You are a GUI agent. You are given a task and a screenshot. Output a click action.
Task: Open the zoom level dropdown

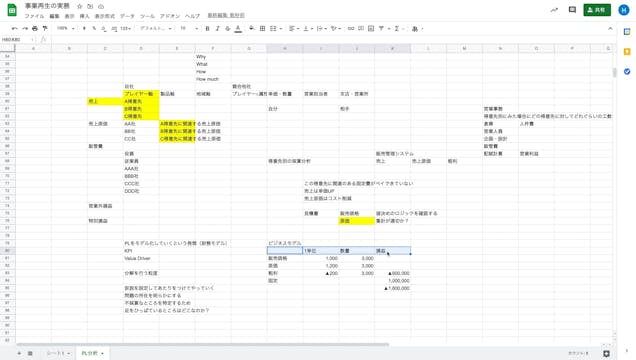tap(66, 28)
